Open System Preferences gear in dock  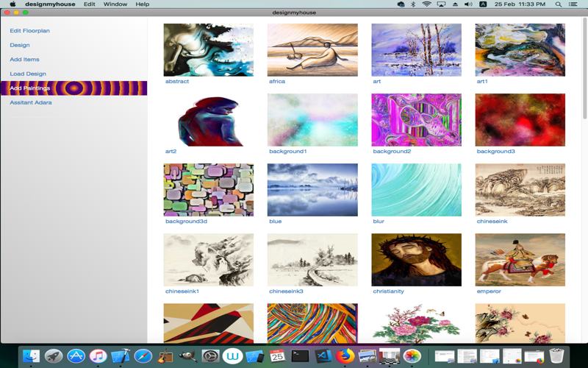[x=210, y=355]
